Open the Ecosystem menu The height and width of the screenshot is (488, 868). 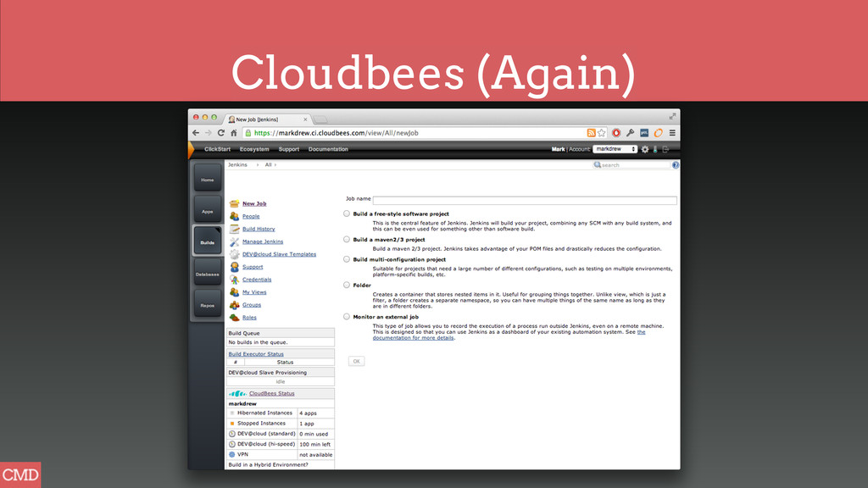pyautogui.click(x=254, y=149)
